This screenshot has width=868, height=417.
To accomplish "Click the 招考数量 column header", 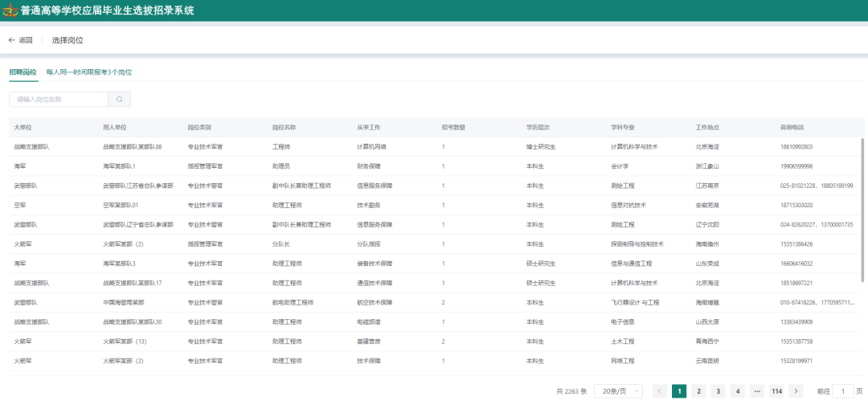I will coord(453,128).
